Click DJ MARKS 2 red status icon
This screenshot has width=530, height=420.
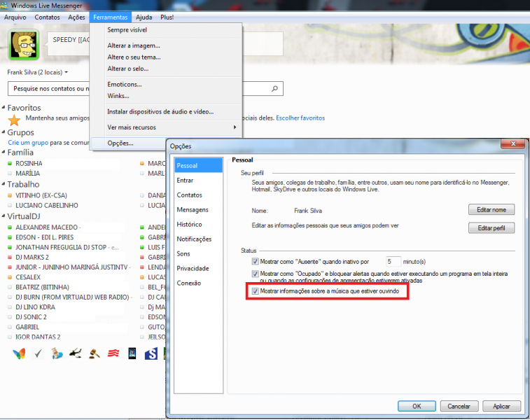coord(10,257)
